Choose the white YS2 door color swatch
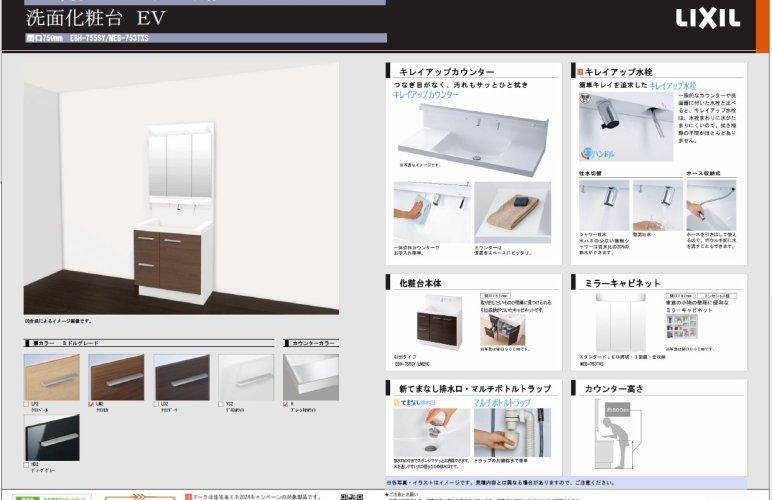Screen dimensions: 772x500 coord(245,376)
